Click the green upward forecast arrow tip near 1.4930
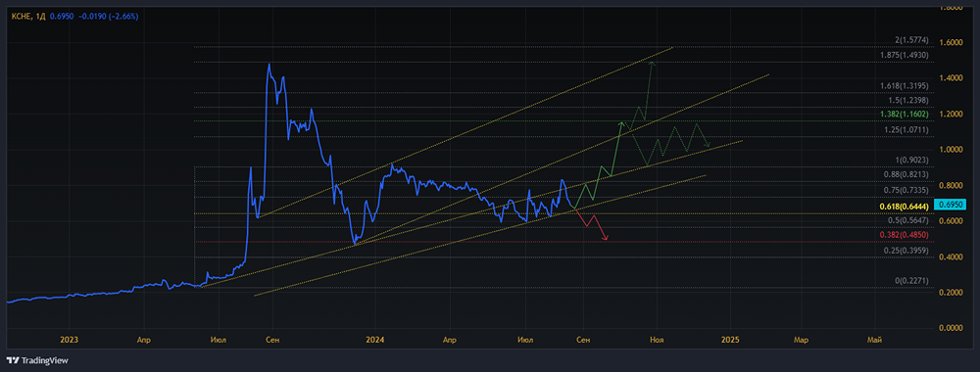The image size is (980, 372). pyautogui.click(x=652, y=64)
